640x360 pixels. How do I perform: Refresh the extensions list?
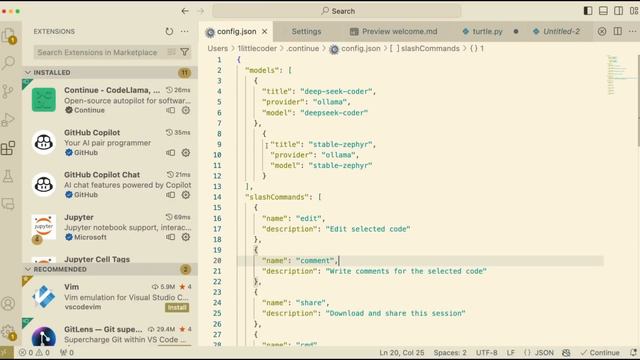[x=169, y=31]
